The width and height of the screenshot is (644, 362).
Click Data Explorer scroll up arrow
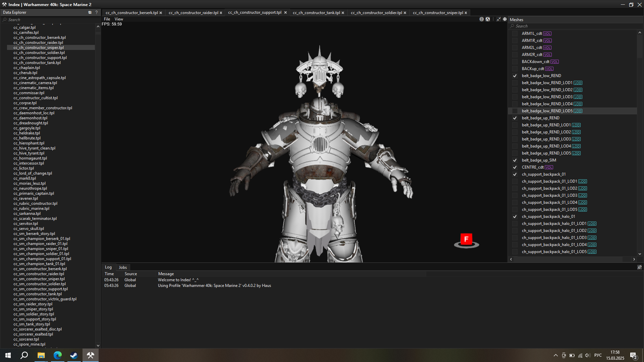[x=98, y=26]
